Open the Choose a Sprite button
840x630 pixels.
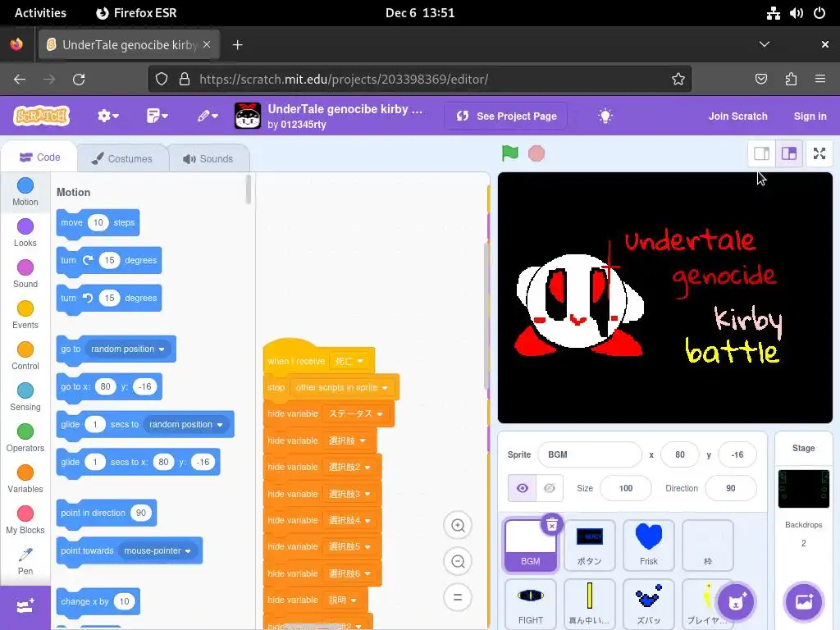click(x=736, y=602)
